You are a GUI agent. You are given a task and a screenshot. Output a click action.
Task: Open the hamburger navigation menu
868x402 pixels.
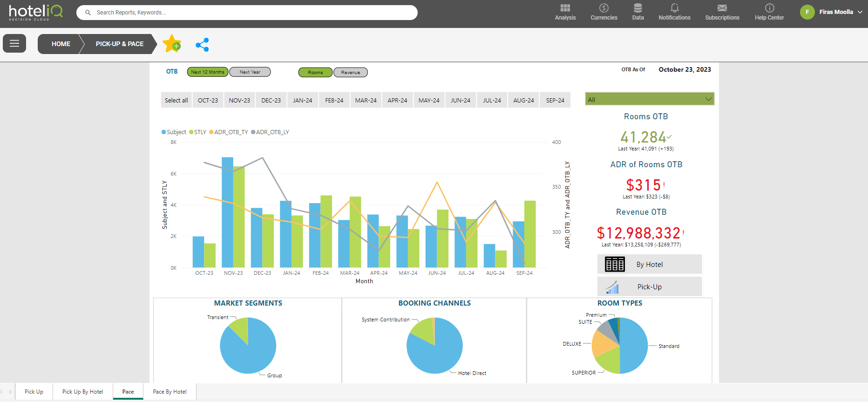click(14, 44)
